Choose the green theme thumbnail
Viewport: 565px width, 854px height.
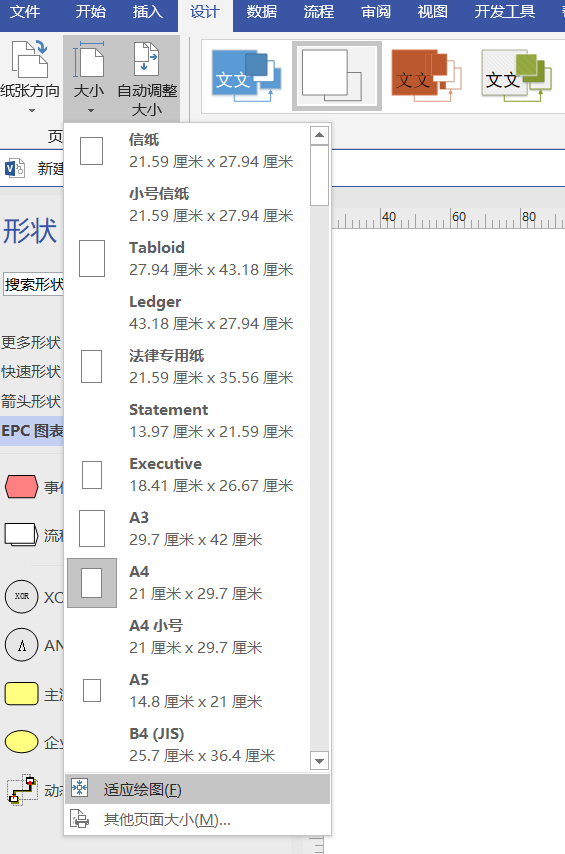pyautogui.click(x=516, y=76)
